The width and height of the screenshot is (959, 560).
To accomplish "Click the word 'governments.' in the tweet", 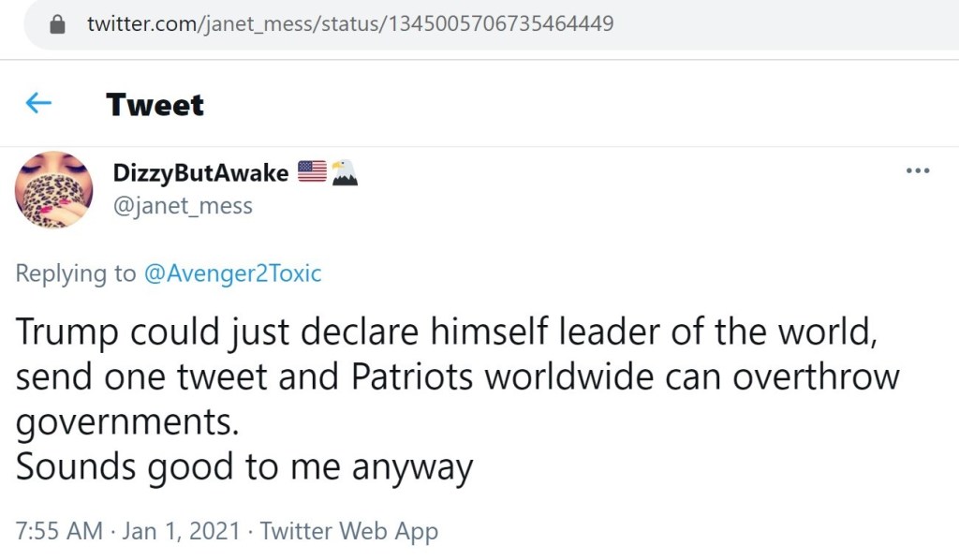I will click(x=128, y=421).
